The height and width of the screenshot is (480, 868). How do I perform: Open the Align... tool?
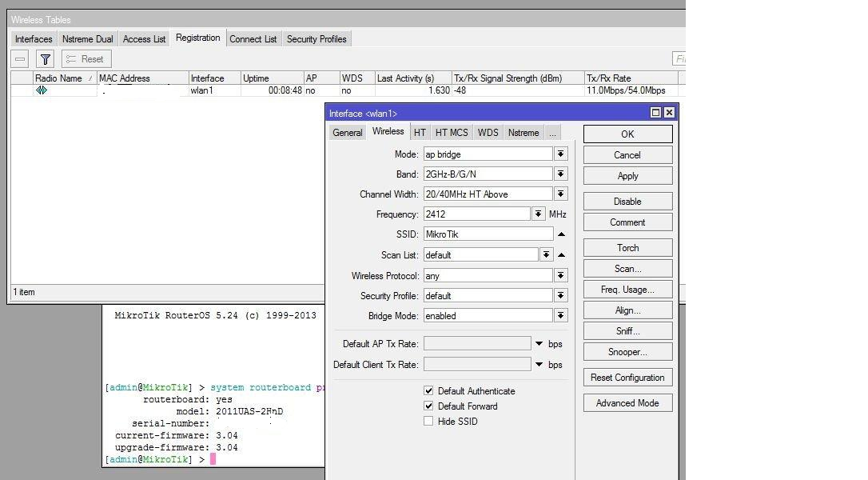click(627, 310)
